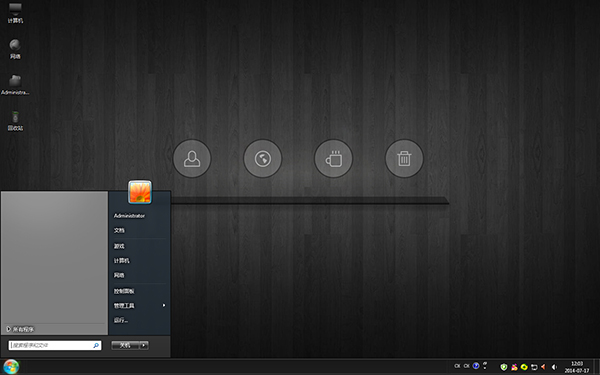The height and width of the screenshot is (375, 600).
Task: Click the first CK language indicator
Action: tap(457, 366)
